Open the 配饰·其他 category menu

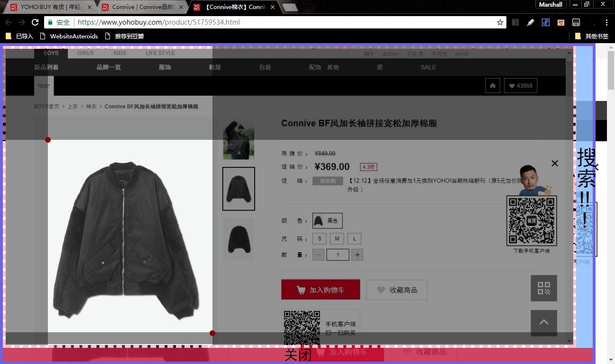click(x=324, y=67)
